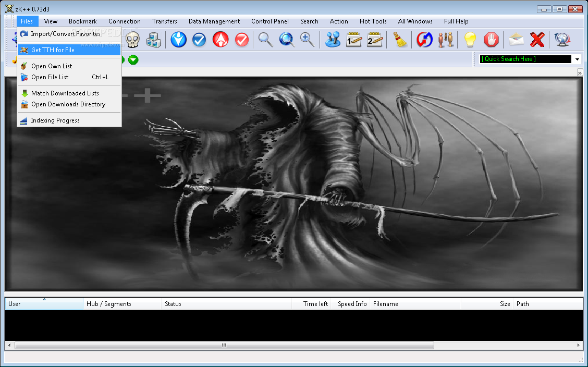The image size is (588, 367).
Task: Open the Full Help menu
Action: (456, 21)
